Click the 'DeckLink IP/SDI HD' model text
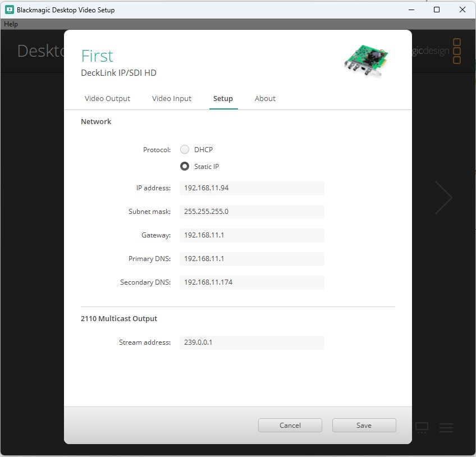 click(118, 73)
